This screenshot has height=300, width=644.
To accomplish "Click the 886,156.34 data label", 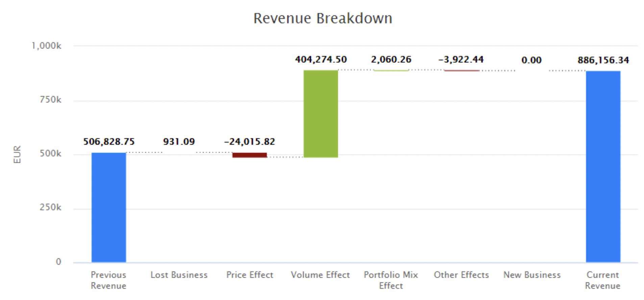I will 603,60.
